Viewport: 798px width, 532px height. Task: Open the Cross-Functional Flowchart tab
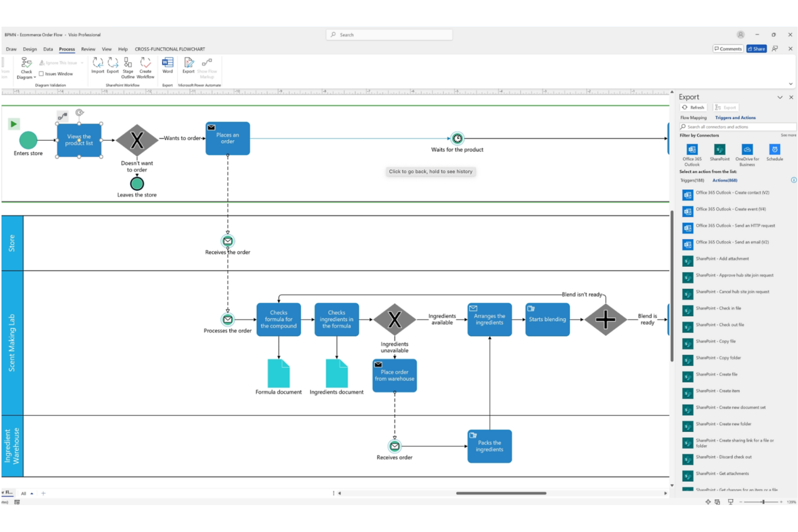tap(170, 49)
